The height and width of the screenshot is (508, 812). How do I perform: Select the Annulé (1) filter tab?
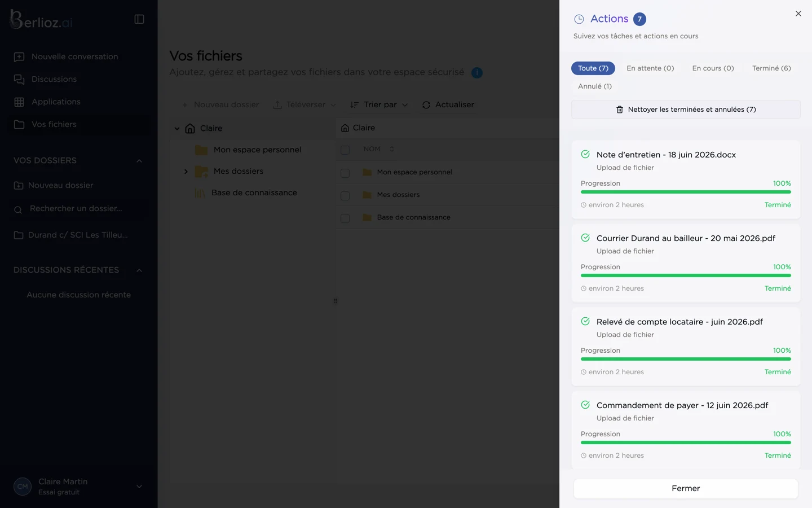click(x=595, y=86)
